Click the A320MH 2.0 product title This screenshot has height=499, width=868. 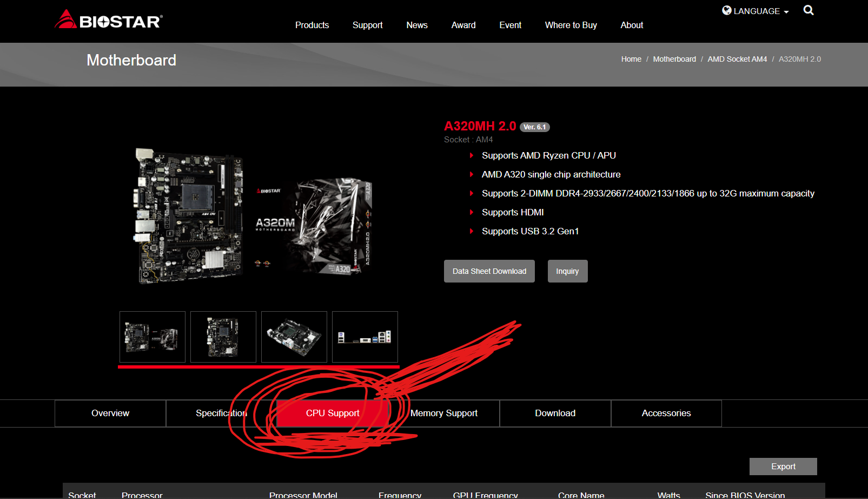coord(480,126)
